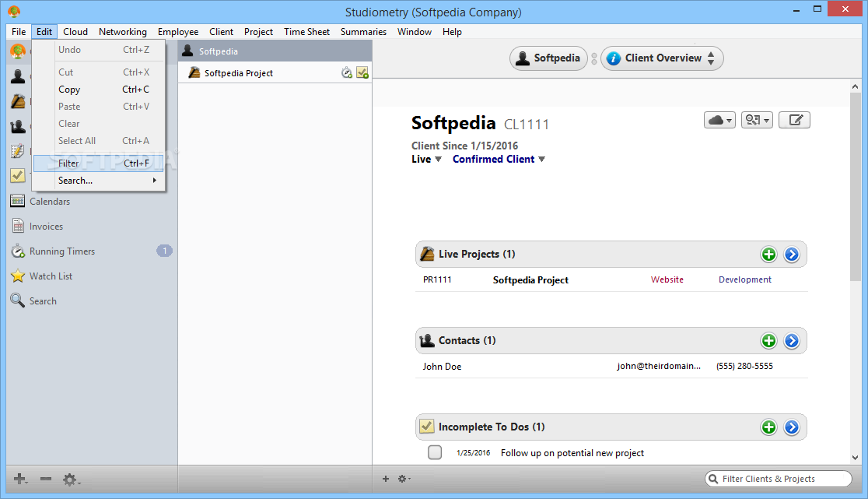Open the Confirmed Client status dropdown
This screenshot has height=499, width=868.
point(499,159)
